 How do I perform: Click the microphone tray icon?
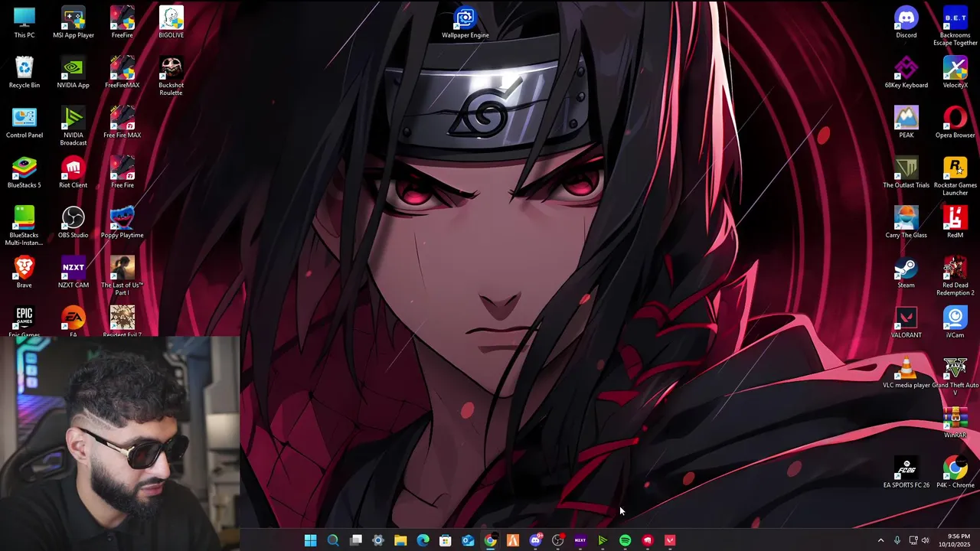pyautogui.click(x=897, y=540)
